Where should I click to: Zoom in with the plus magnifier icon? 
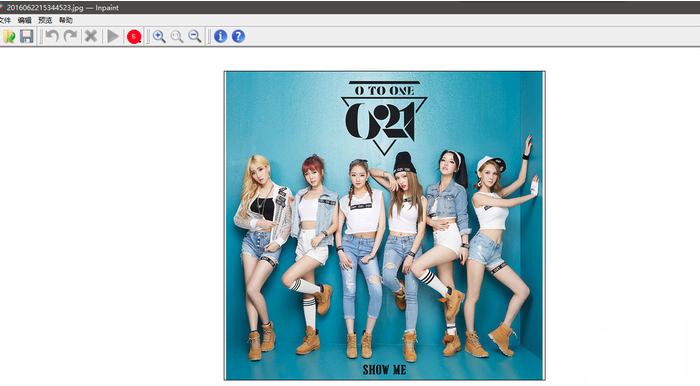[x=159, y=37]
